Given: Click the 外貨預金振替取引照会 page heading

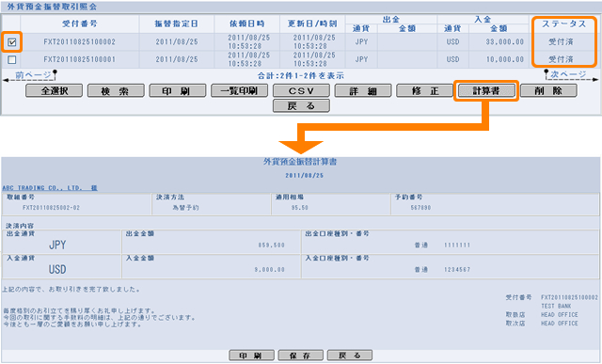Looking at the screenshot, I should coord(52,7).
